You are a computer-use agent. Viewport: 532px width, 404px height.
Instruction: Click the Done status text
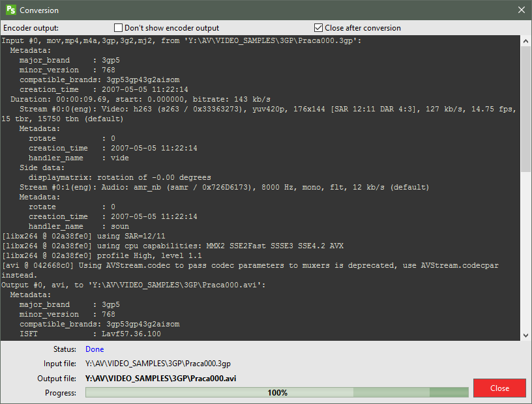[x=95, y=349]
